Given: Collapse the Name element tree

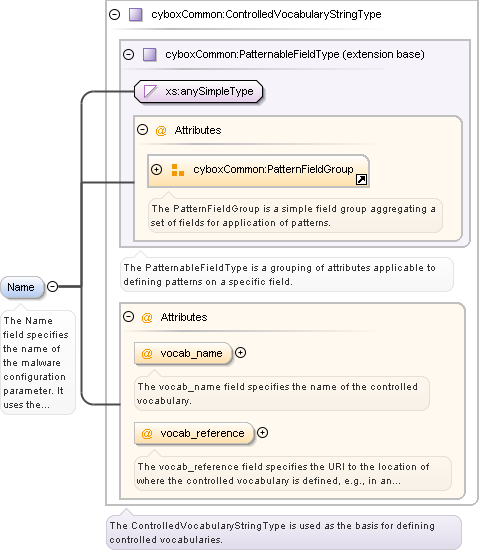Looking at the screenshot, I should [53, 286].
